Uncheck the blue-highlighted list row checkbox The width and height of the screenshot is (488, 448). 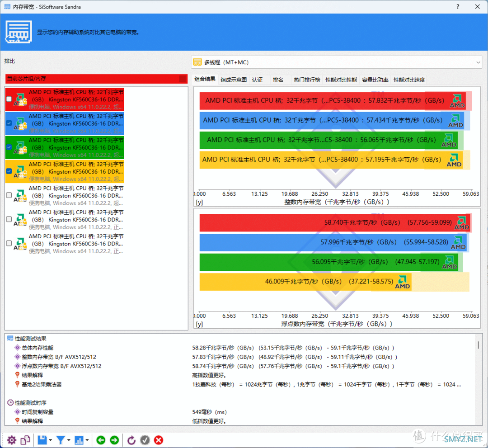(x=9, y=123)
